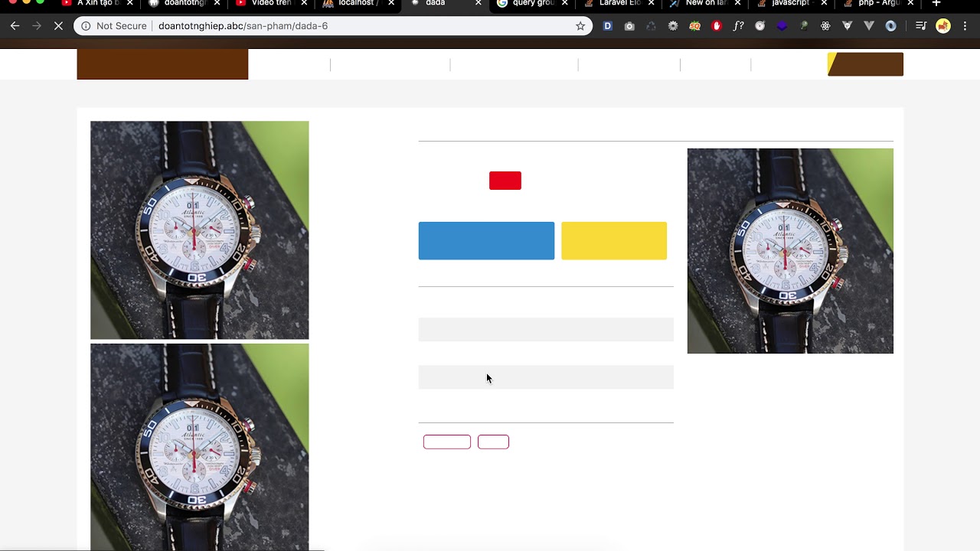Open the purple layered-cube extension

tap(782, 26)
